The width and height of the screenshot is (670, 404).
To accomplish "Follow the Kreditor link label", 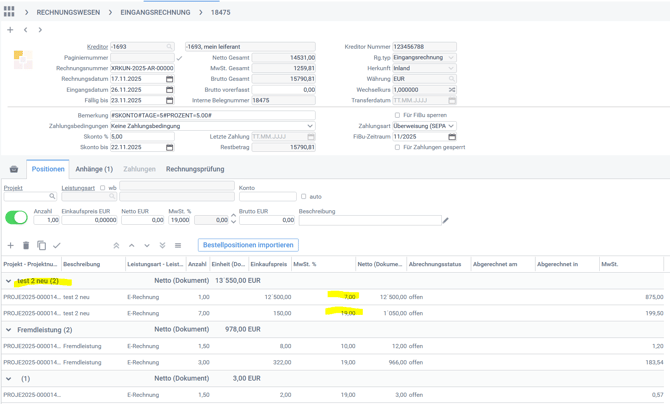I will click(x=97, y=47).
